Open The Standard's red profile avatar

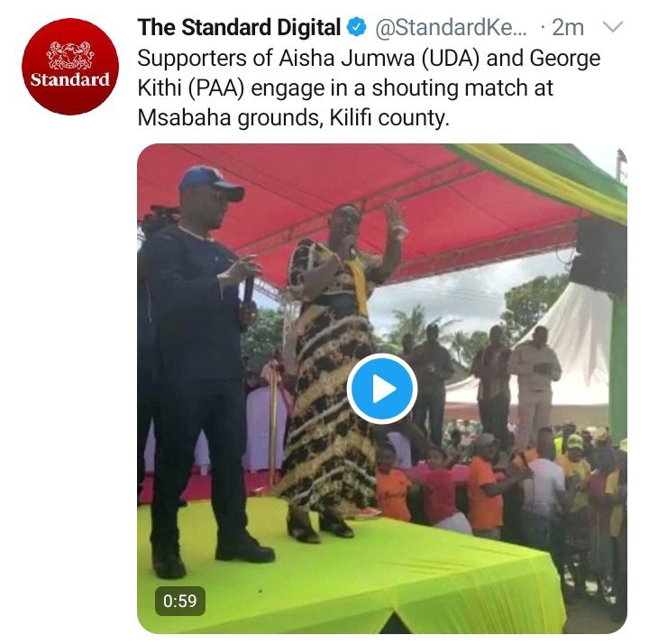click(x=70, y=66)
